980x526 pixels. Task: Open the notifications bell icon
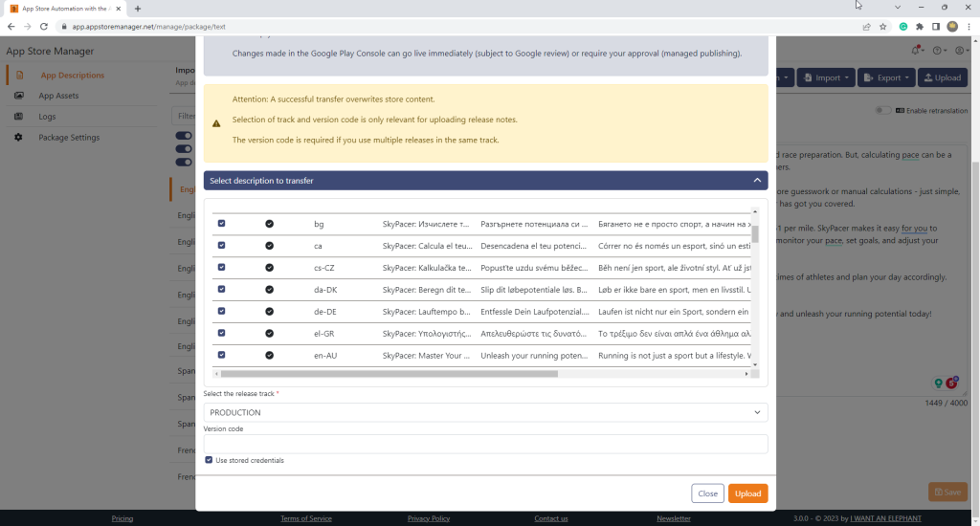click(x=916, y=50)
